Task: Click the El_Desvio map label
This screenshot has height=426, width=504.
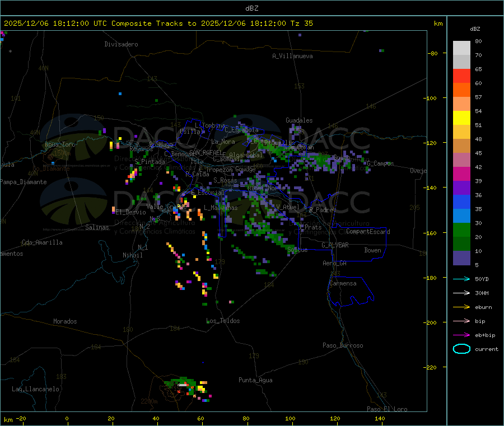Action: point(130,212)
